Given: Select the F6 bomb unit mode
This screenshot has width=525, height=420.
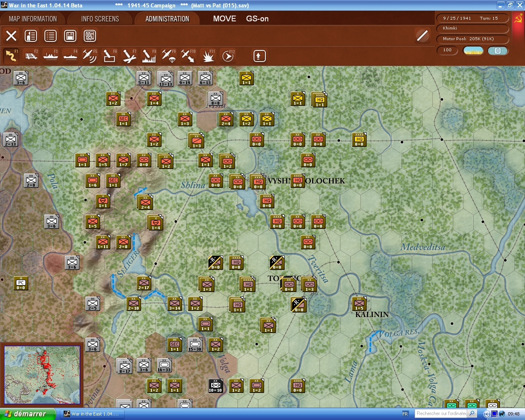Looking at the screenshot, I should (110, 56).
